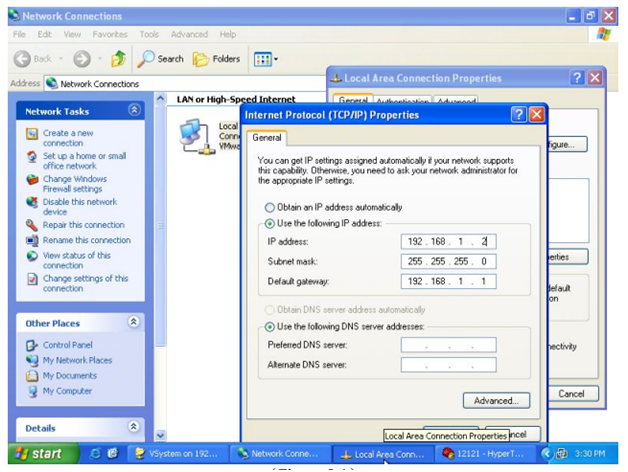Image resolution: width=628 pixels, height=472 pixels.
Task: Open the File menu
Action: coord(19,34)
